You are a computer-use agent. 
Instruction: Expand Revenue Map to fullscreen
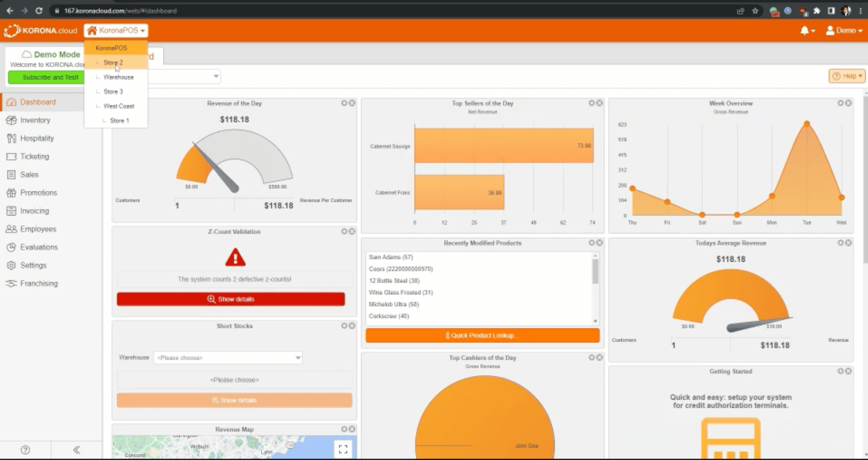[x=343, y=449]
